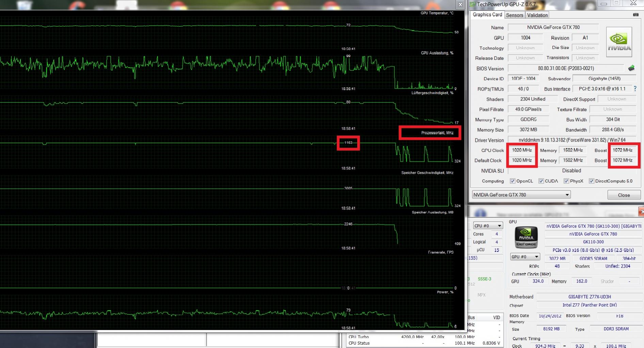Toggle the PhysX checkbox
The height and width of the screenshot is (348, 644).
(x=566, y=181)
